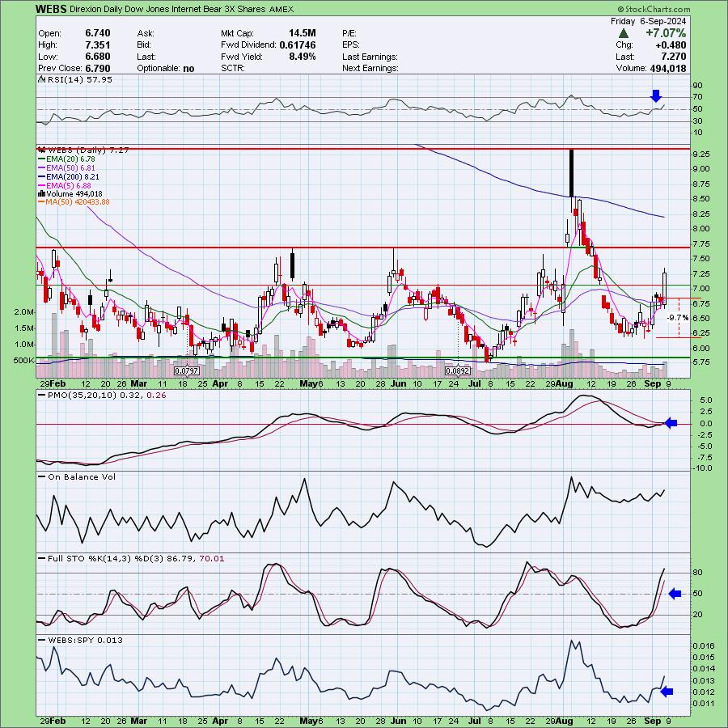Click the Low value 6.680
This screenshot has width=728, height=728.
click(98, 57)
